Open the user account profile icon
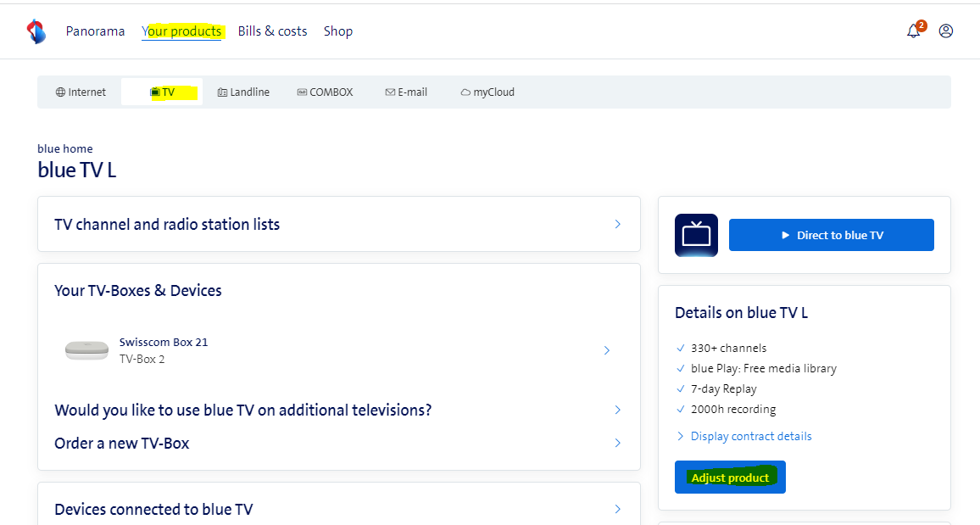Viewport: 980px width, 525px height. [946, 31]
